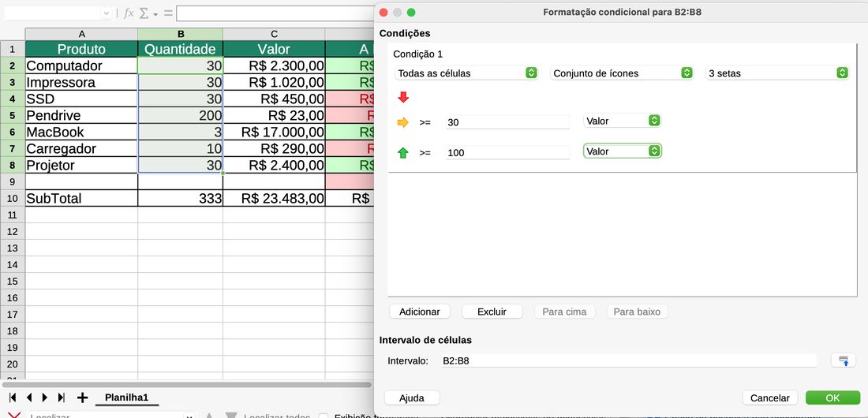Click the quantity cell showing 200
Screen dimensions: 868x418
pyautogui.click(x=180, y=115)
